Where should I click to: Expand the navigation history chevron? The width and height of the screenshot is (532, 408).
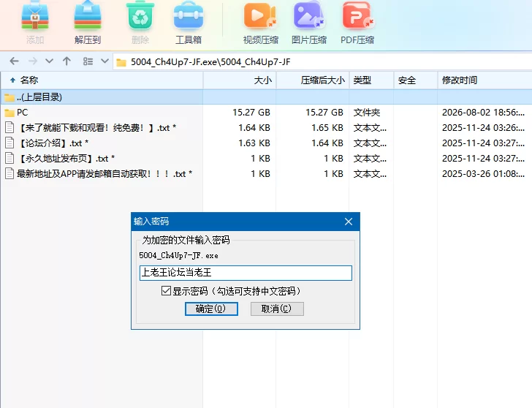coord(50,61)
